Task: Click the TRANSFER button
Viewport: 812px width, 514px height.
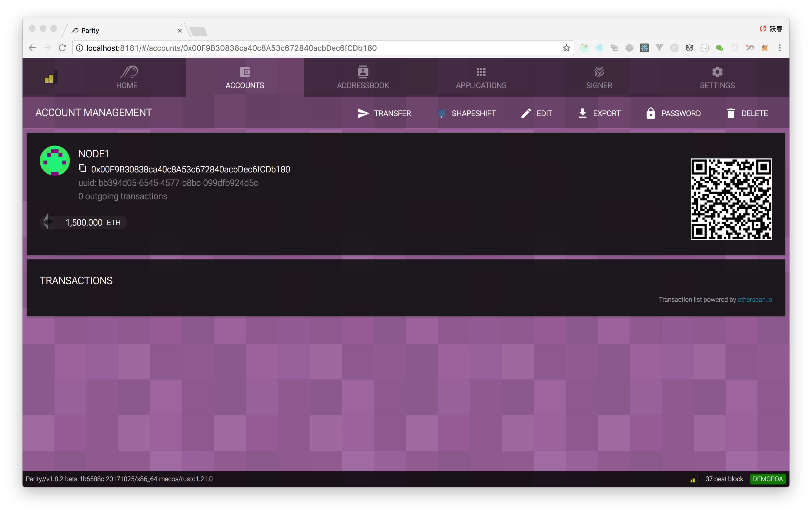Action: point(384,113)
